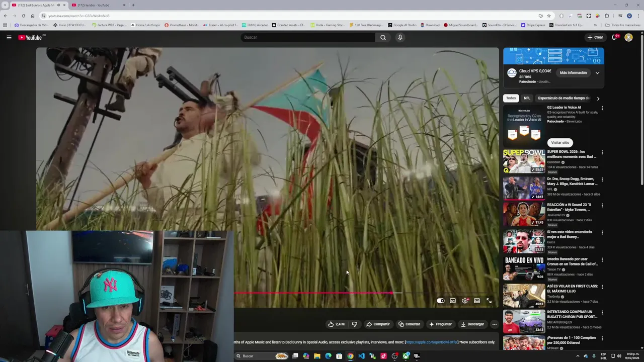Select the Todos filter chip
Screen dimensions: 644x362
(511, 98)
